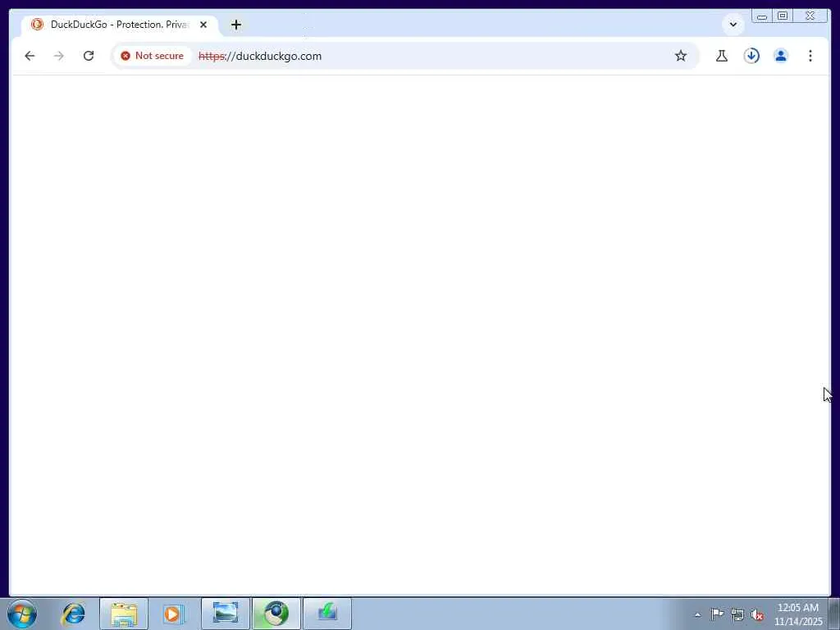Click the active browser taskbar button
The width and height of the screenshot is (840, 630).
[276, 614]
